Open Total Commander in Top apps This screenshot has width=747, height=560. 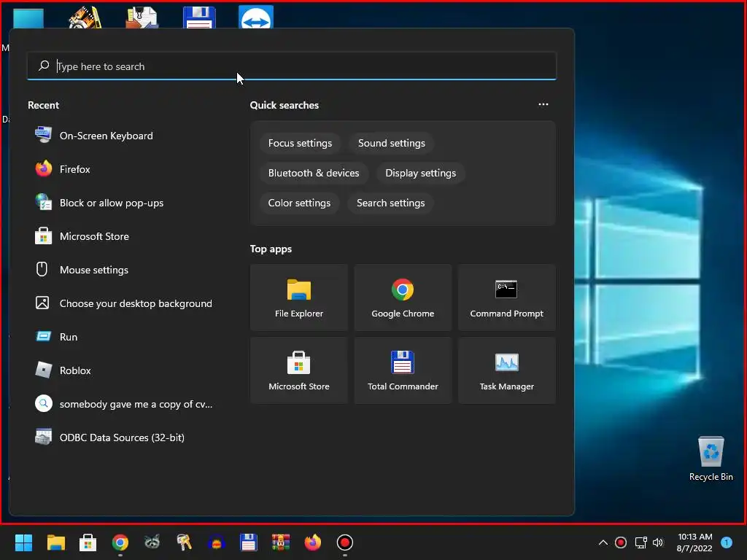403,370
